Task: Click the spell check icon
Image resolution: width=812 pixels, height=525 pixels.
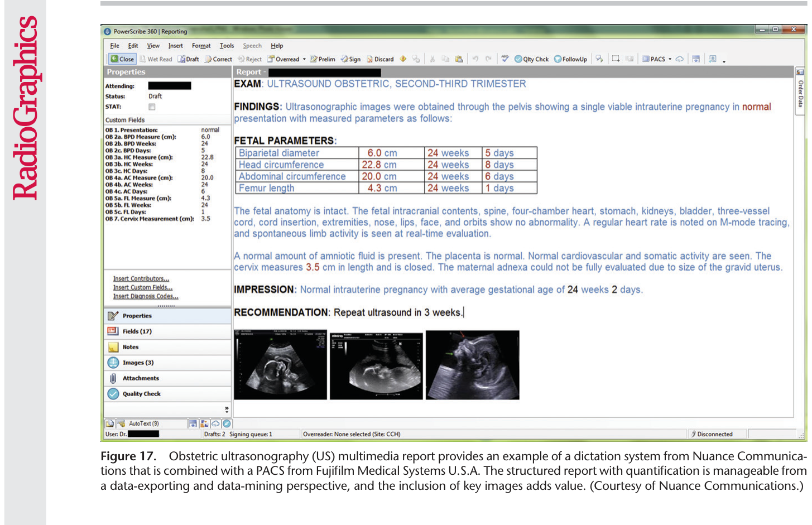Action: 505,59
